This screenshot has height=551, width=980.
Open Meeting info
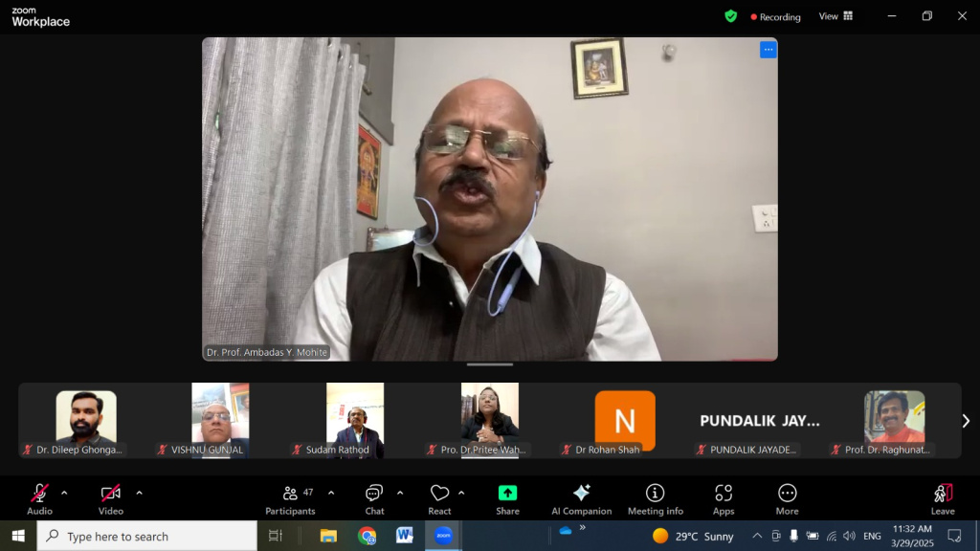tap(656, 498)
